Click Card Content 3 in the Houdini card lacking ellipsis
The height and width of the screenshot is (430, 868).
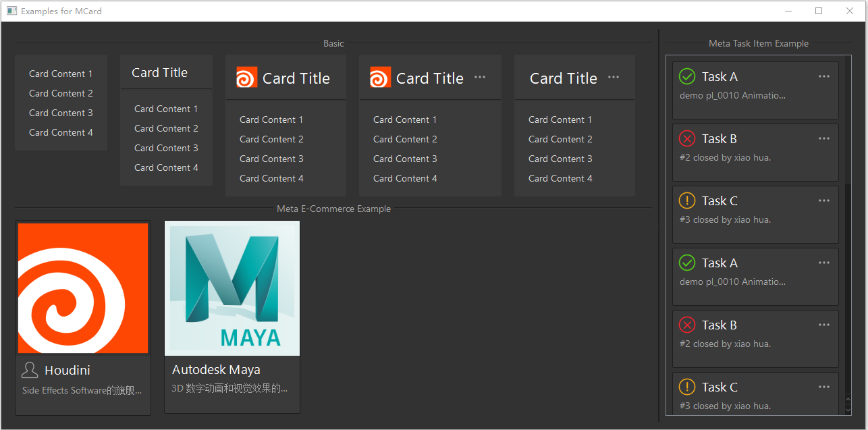pyautogui.click(x=271, y=159)
